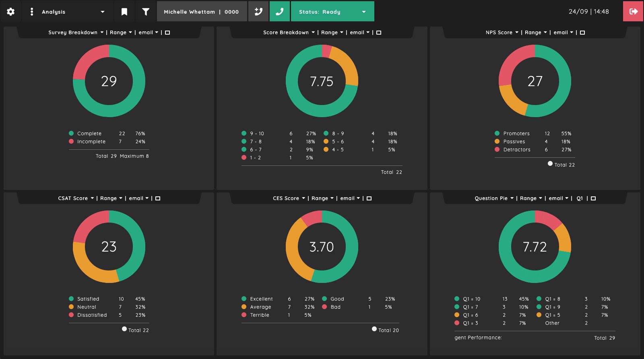Click the CES Score donut chart center 3.70

pyautogui.click(x=322, y=247)
